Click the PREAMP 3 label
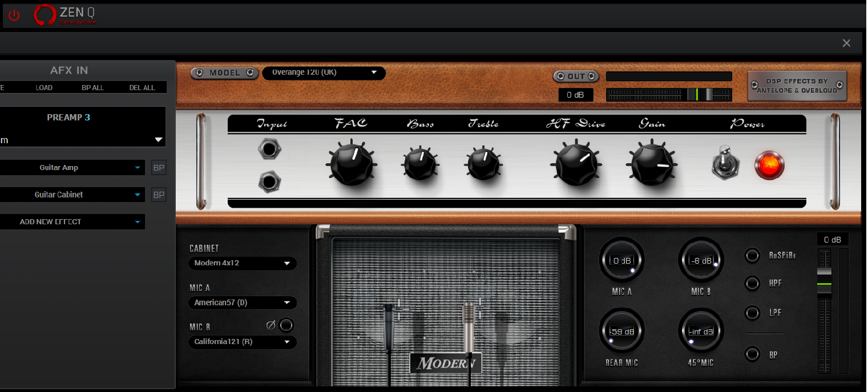Image resolution: width=868 pixels, height=392 pixels. pyautogui.click(x=68, y=118)
